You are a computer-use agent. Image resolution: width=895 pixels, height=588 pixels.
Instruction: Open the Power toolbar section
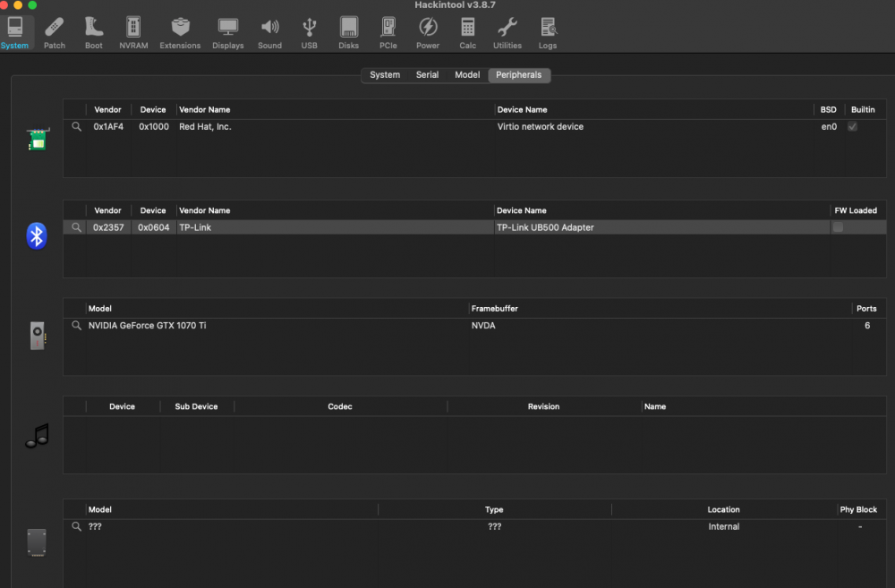(x=428, y=33)
